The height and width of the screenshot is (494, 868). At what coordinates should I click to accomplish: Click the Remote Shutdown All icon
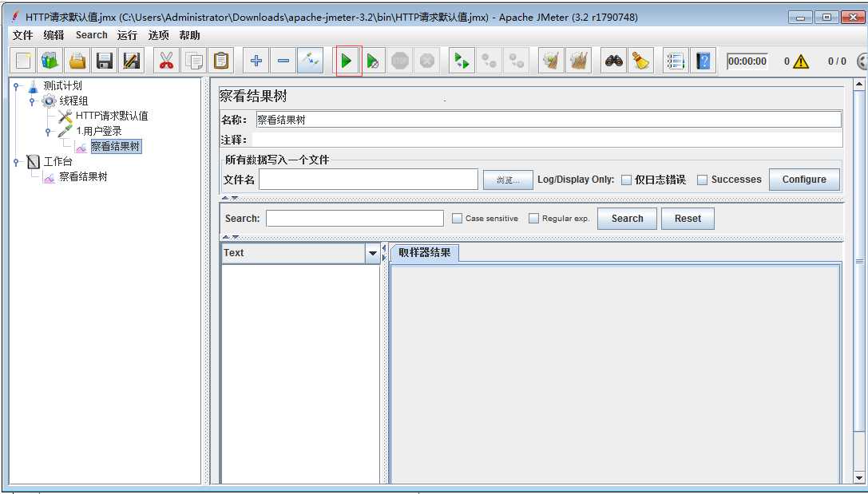516,61
